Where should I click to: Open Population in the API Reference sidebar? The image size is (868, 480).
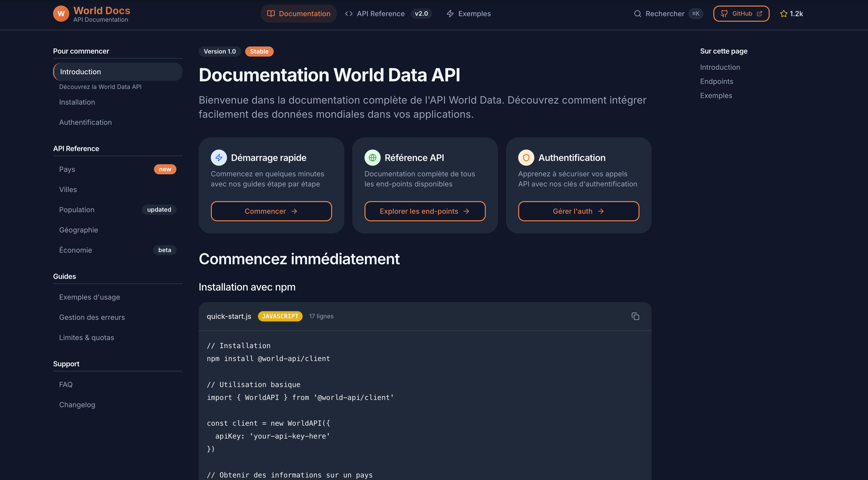click(x=77, y=210)
